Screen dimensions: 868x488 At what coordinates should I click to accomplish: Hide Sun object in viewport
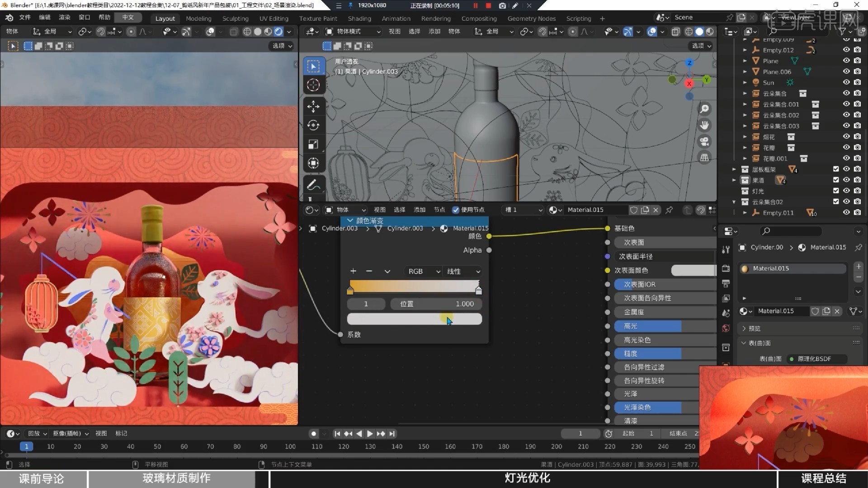tap(846, 83)
